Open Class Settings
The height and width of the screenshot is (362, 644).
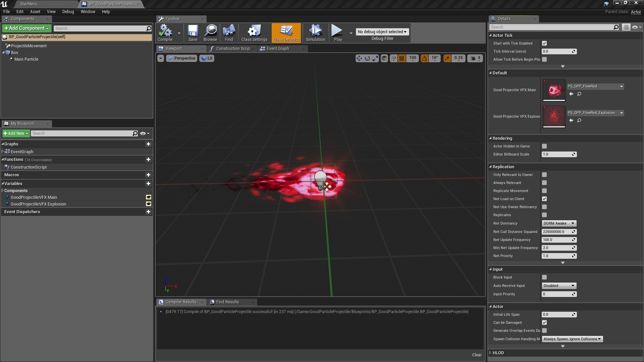pyautogui.click(x=254, y=33)
